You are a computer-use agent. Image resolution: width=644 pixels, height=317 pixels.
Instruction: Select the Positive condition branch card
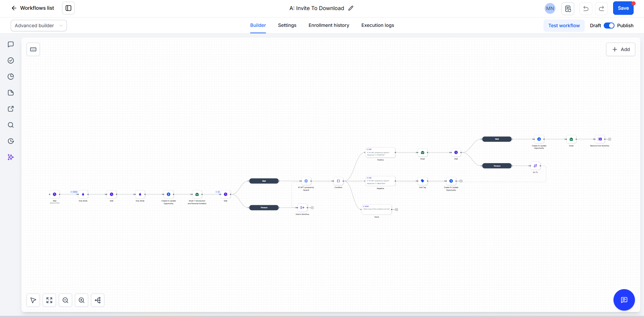pos(380,153)
